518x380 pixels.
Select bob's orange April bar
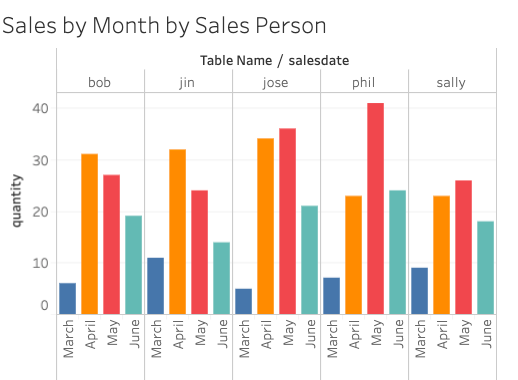click(90, 234)
